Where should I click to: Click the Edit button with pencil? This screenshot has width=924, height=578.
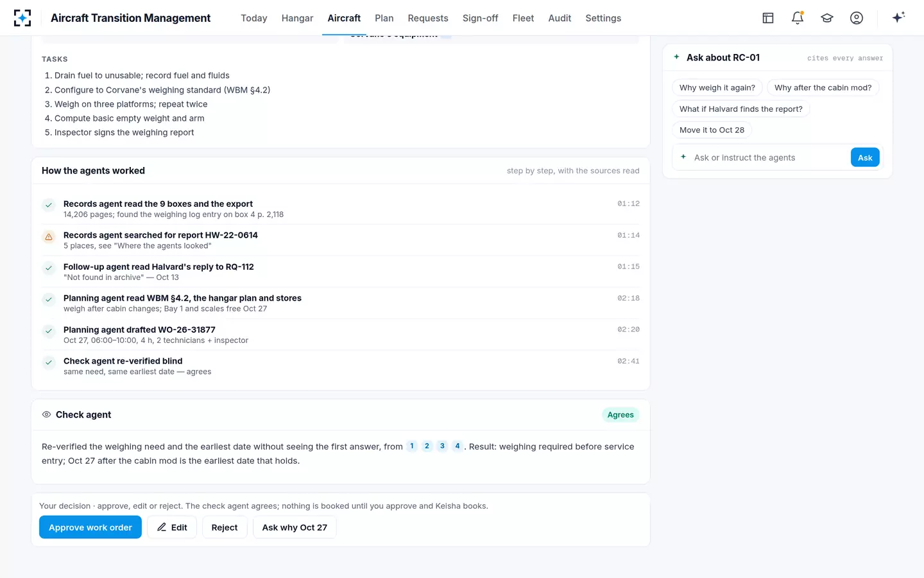172,527
